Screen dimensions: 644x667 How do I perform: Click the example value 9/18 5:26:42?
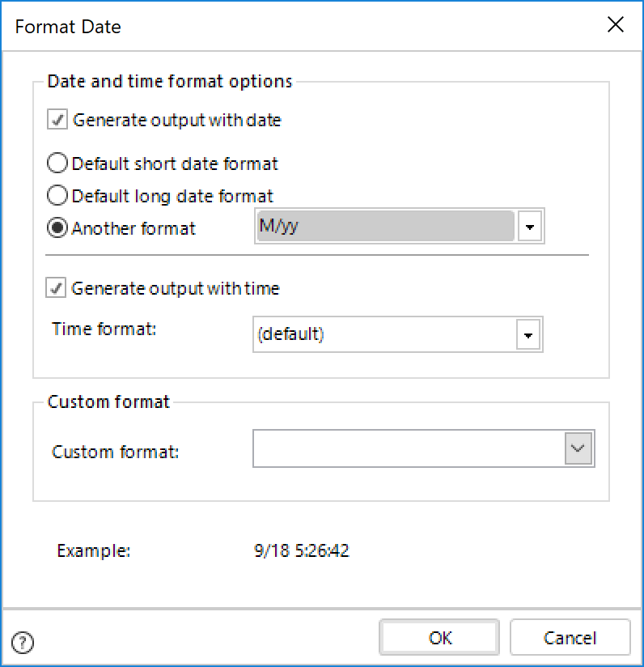[x=302, y=550]
